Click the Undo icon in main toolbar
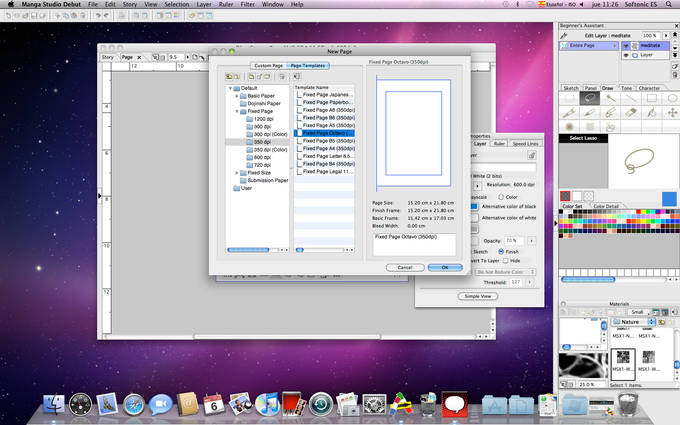This screenshot has height=425, width=680. 98,16
